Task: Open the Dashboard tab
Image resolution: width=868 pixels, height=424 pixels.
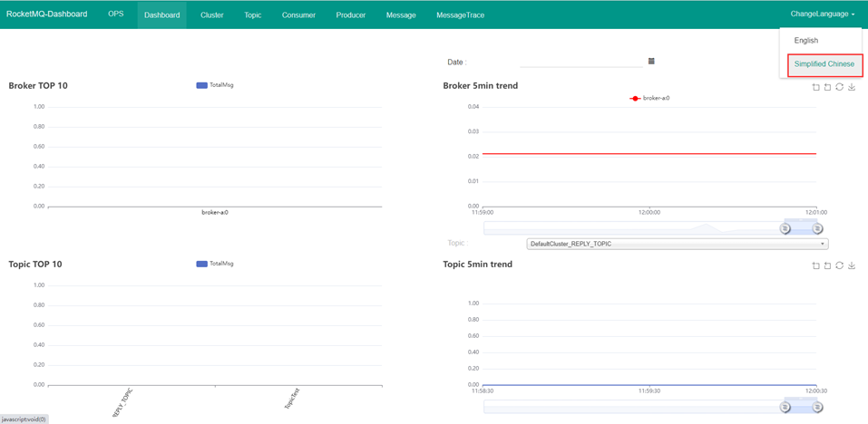Action: (162, 14)
